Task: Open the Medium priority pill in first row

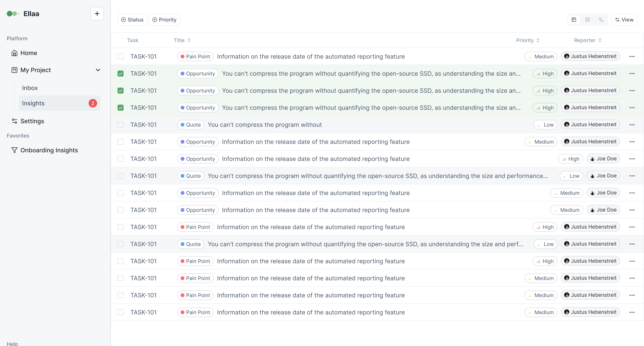Action: point(541,56)
